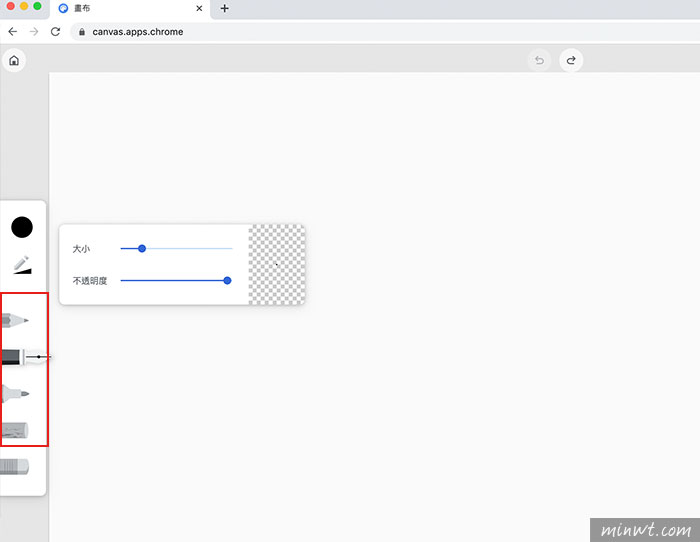This screenshot has width=700, height=542.
Task: Select the chalk tool
Action: point(14,430)
